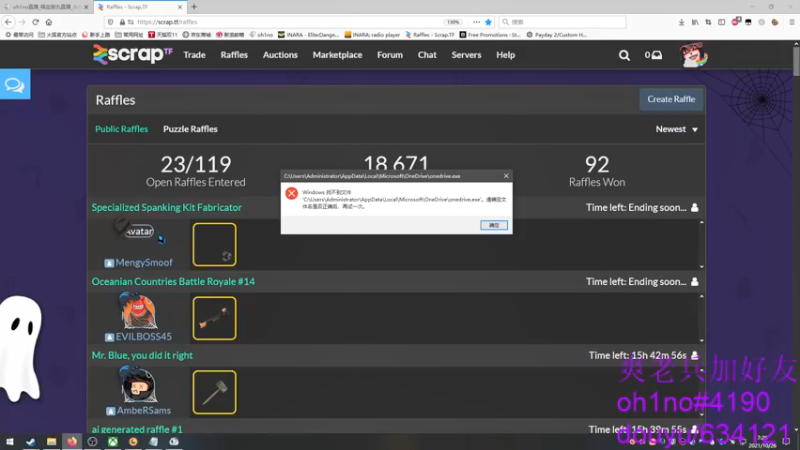Open the Trade menu
This screenshot has height=450, width=800.
pyautogui.click(x=194, y=55)
